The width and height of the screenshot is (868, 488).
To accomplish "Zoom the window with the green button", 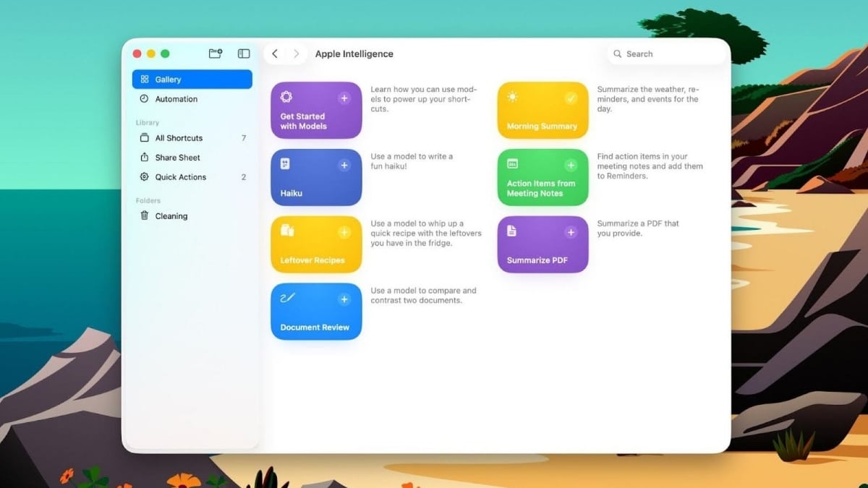I will [165, 53].
